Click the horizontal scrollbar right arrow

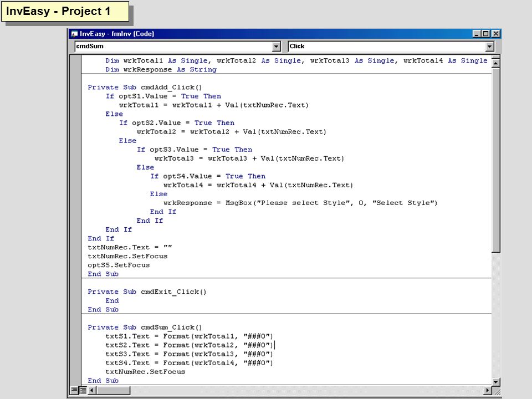pos(488,390)
